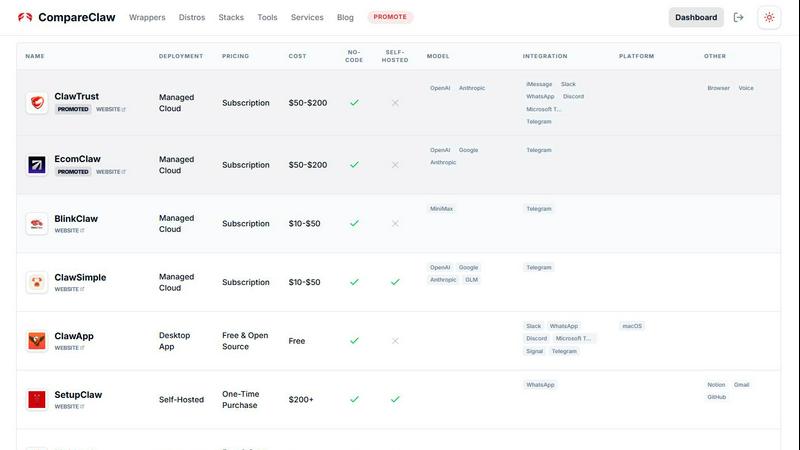Click the logout icon beside Dashboard

(x=738, y=17)
